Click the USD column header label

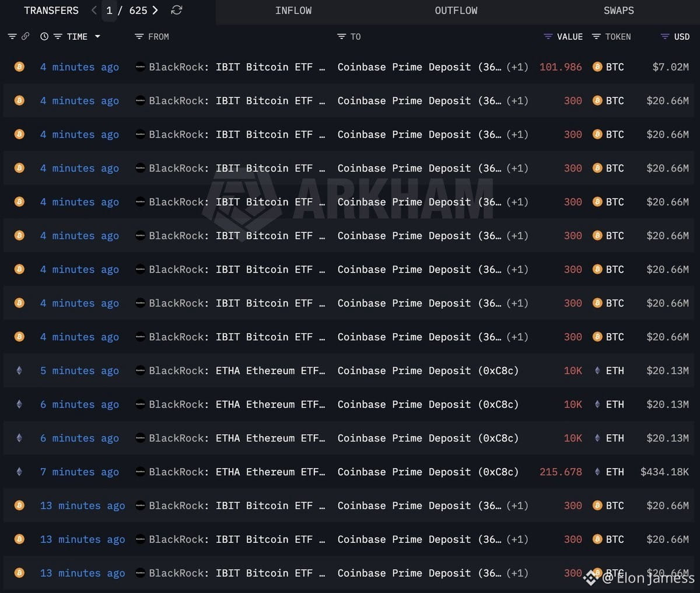click(x=682, y=37)
